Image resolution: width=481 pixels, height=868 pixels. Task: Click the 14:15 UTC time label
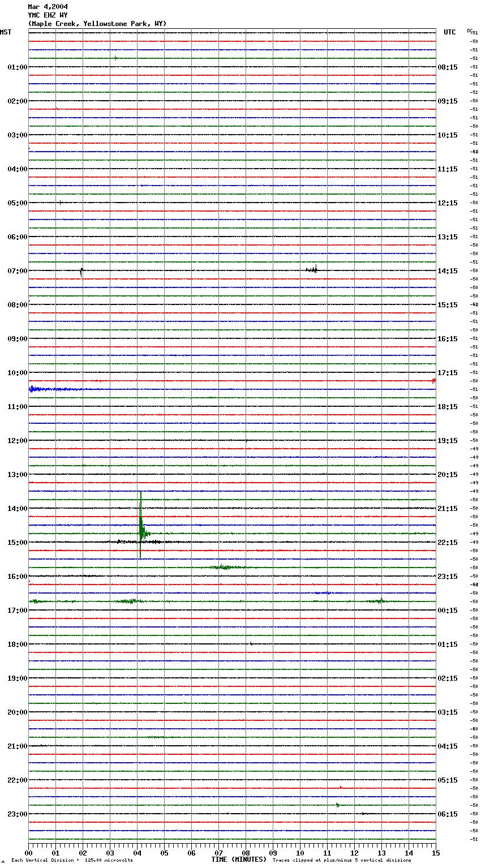click(x=448, y=271)
